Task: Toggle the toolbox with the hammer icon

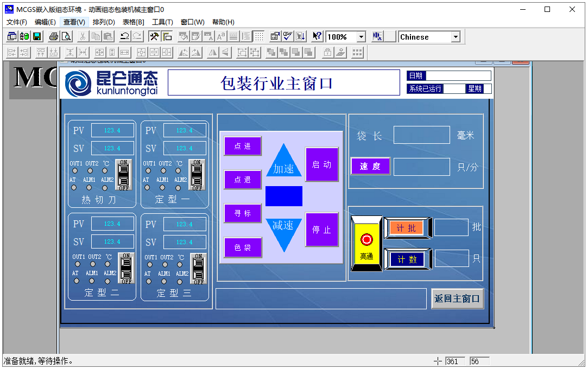Action: [x=154, y=36]
